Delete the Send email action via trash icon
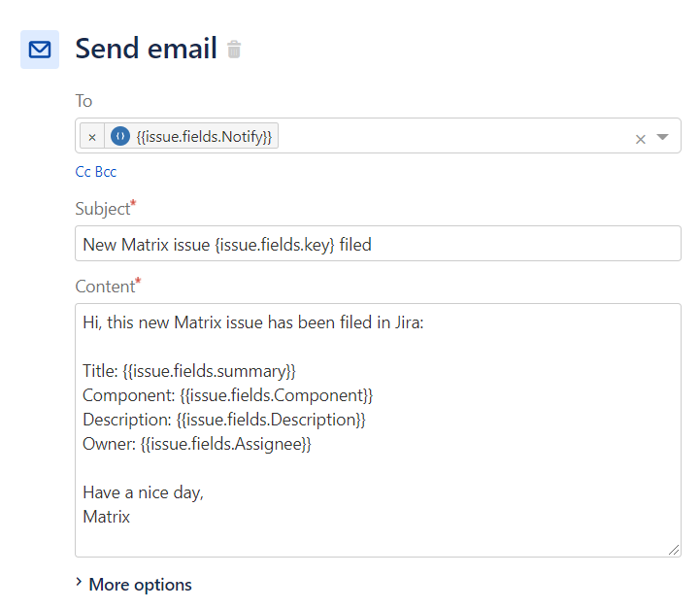This screenshot has height=609, width=700. point(234,50)
